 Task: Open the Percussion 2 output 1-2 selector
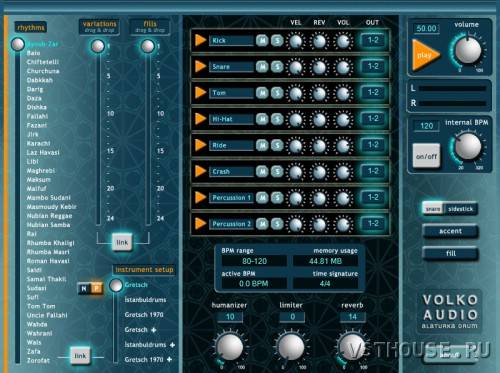(373, 224)
